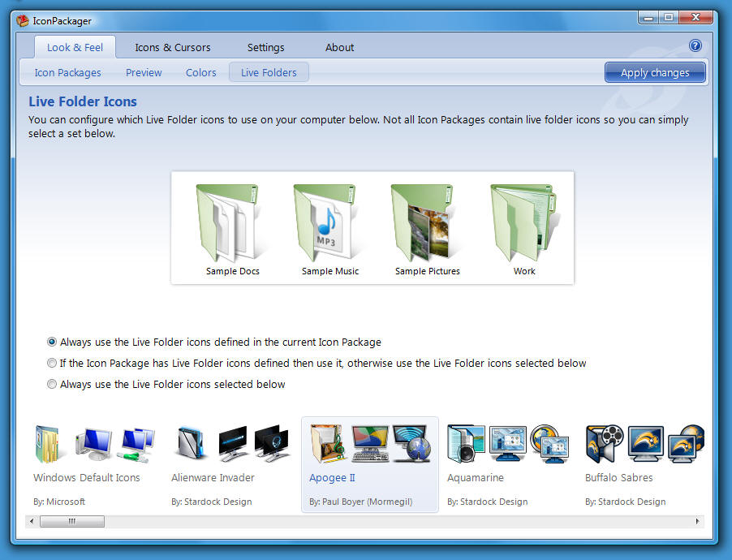
Task: Click the Alienware Invader dual monitors icon
Action: 272,444
